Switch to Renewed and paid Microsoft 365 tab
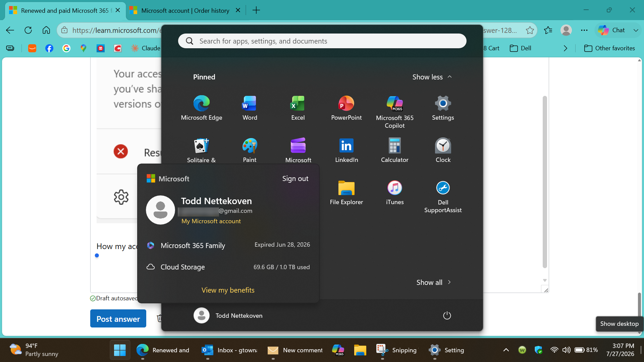Viewport: 644px width, 362px height. [66, 10]
